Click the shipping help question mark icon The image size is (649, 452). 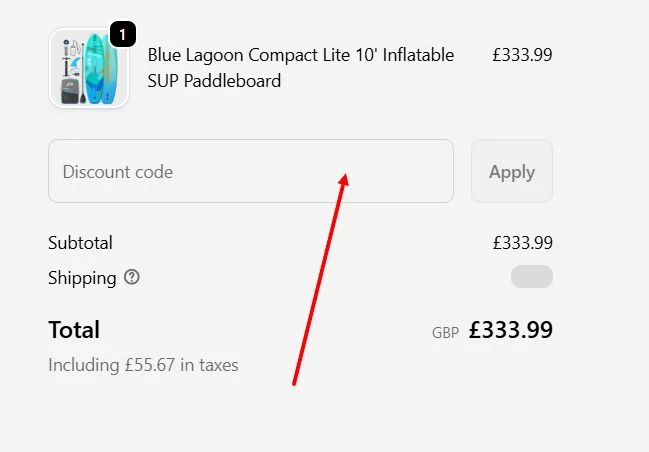[x=132, y=278]
